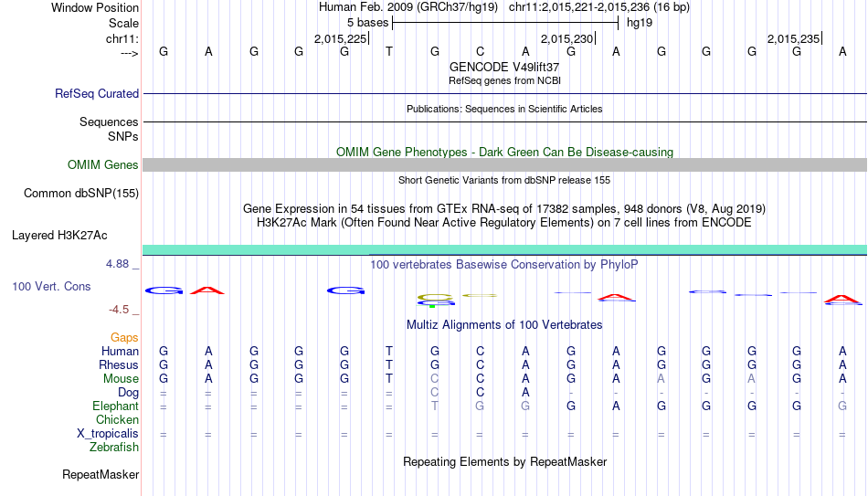Click the Human Feb. 2009 (GRCh37/hg19) assembly text
The image size is (868, 496).
(408, 7)
